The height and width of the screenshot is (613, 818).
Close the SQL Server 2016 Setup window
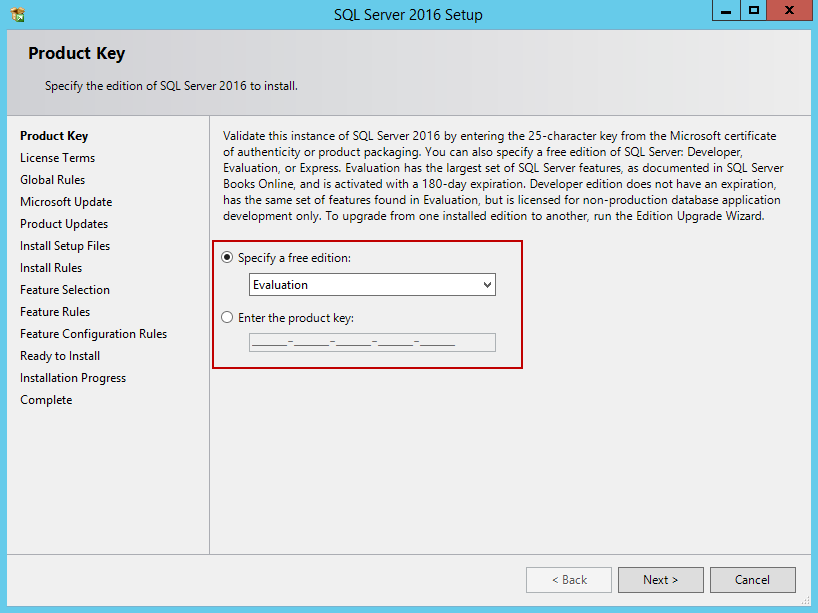pyautogui.click(x=789, y=10)
